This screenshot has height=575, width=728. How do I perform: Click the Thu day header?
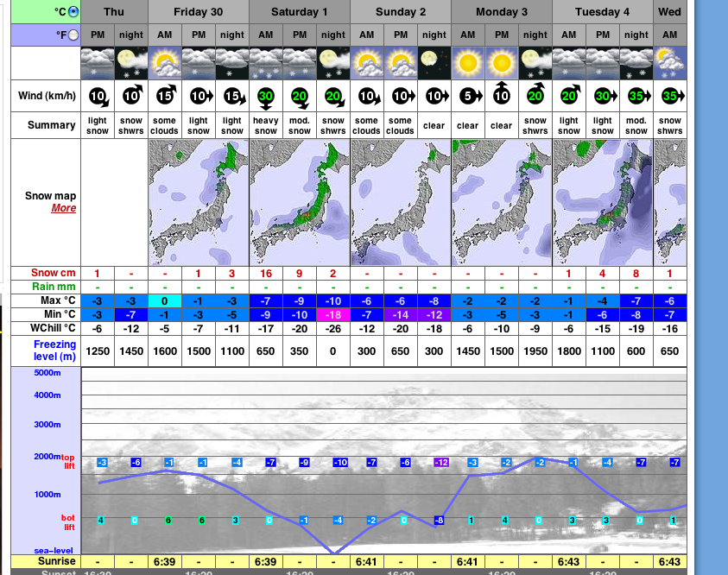[114, 11]
